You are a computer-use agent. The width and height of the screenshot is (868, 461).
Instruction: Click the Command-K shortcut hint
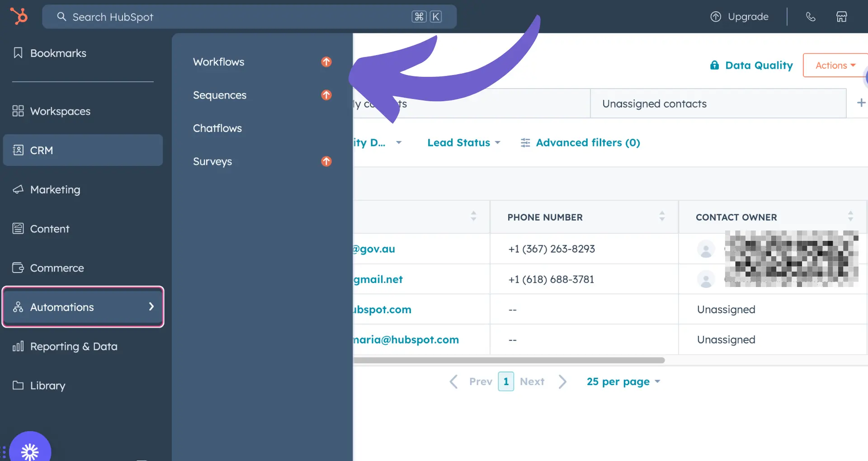pos(426,17)
